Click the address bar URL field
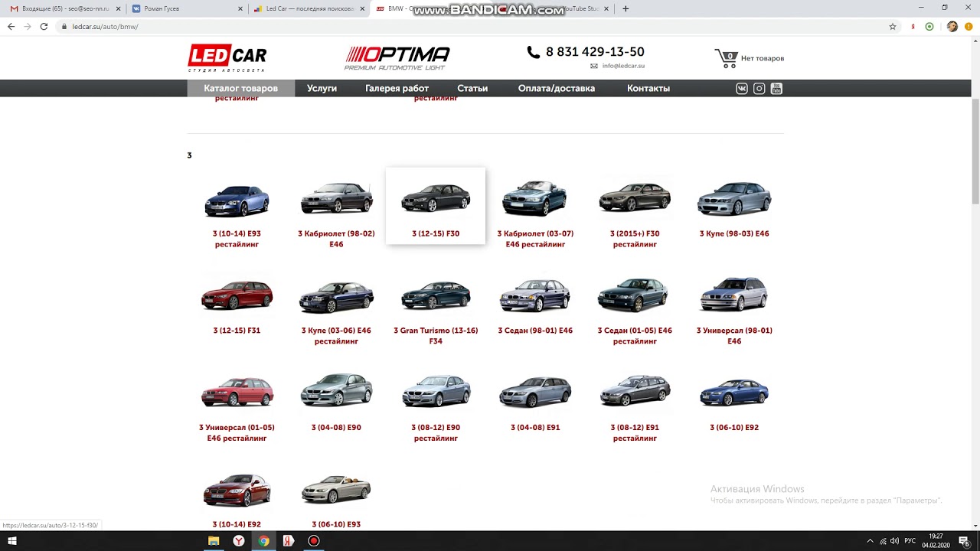 click(475, 26)
